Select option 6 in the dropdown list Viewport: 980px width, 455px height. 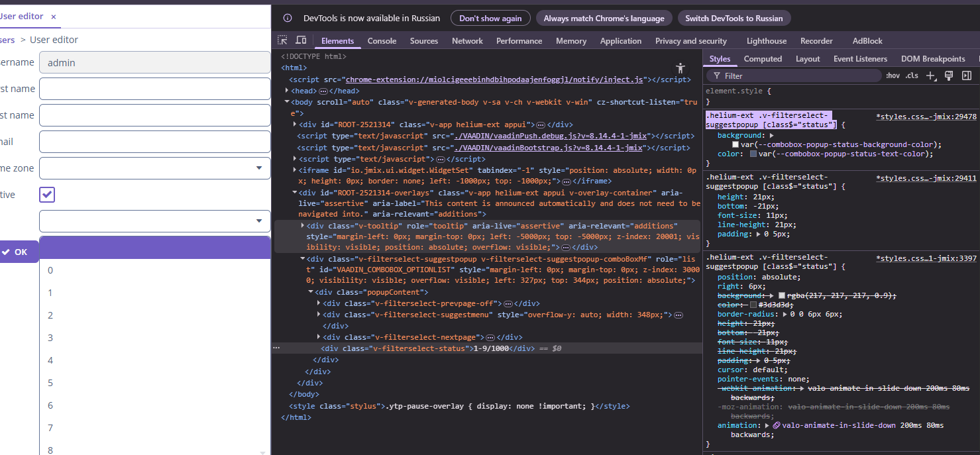coord(155,405)
